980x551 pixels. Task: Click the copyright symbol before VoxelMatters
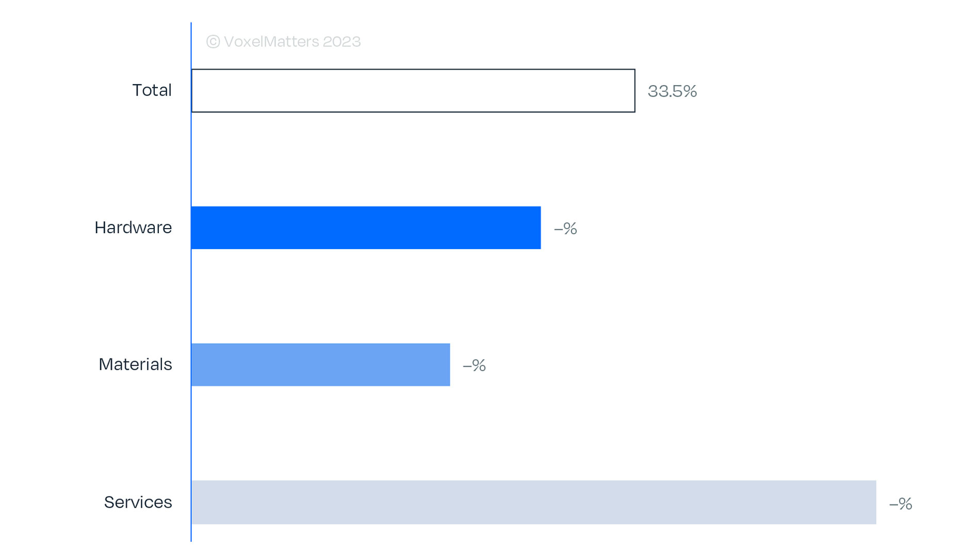213,42
